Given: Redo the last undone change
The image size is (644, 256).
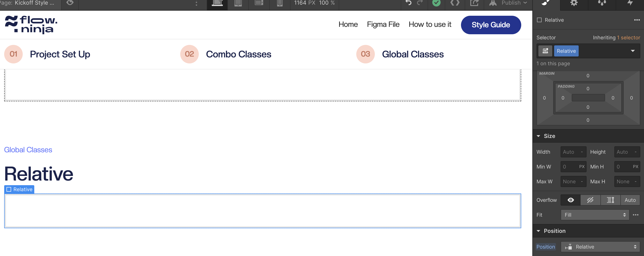Looking at the screenshot, I should 420,3.
